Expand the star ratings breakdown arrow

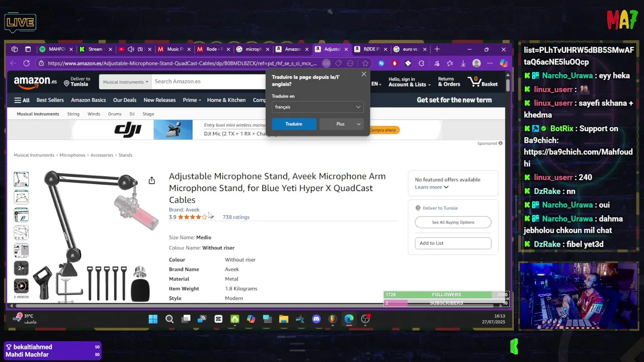point(211,217)
